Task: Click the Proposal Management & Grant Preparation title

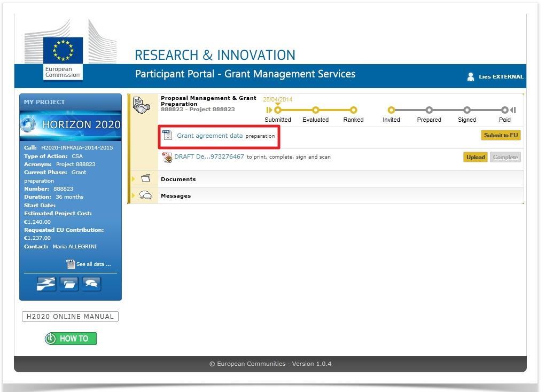Action: pos(208,101)
